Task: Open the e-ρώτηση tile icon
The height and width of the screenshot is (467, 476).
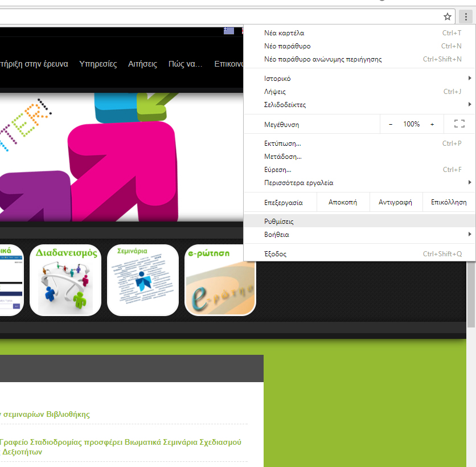Action: click(x=220, y=280)
